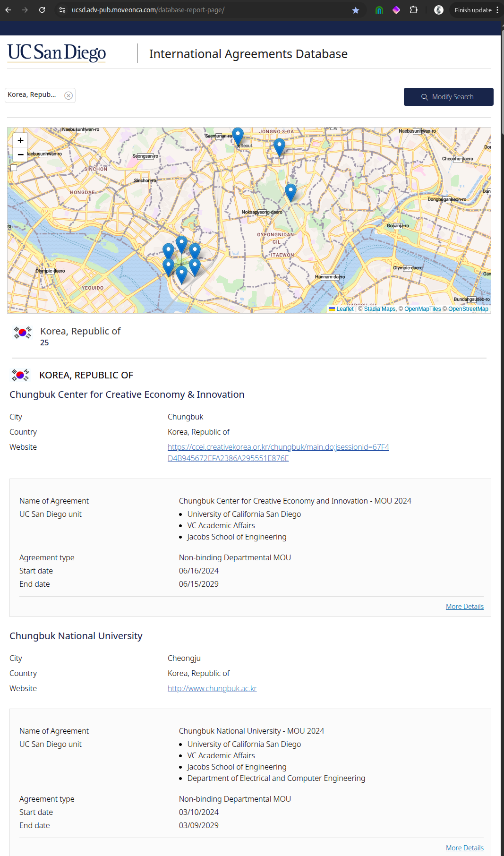
Task: Click the International Agreements Database title
Action: tap(248, 54)
